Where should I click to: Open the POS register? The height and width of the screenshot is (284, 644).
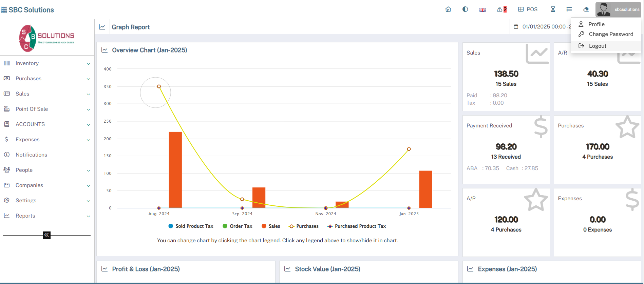click(x=528, y=9)
